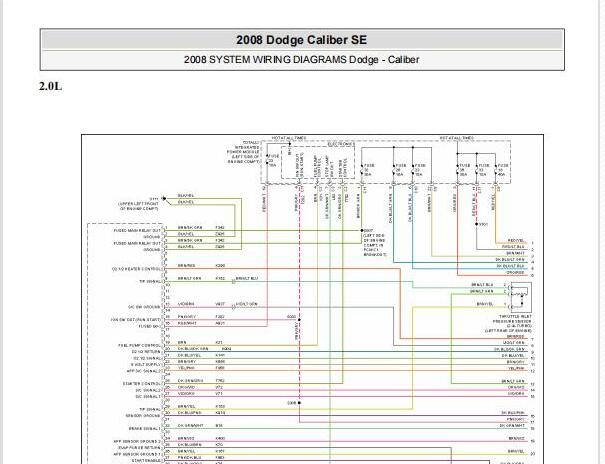
Task: Click the "TOTALLY INTEGRATED POWER MODULE" label
Action: point(243,152)
